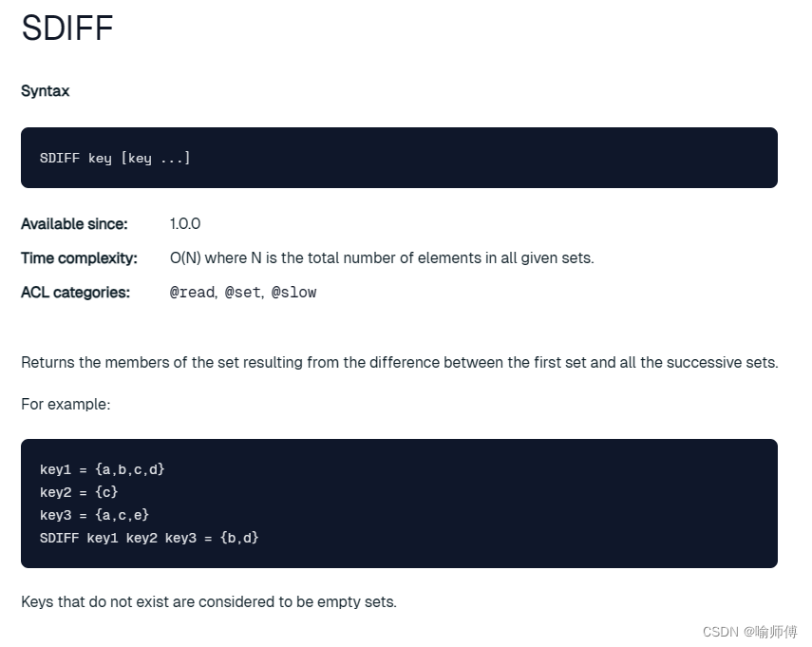This screenshot has height=647, width=812.
Task: Click the key1 = {a,b,c,d} code line
Action: (x=102, y=469)
